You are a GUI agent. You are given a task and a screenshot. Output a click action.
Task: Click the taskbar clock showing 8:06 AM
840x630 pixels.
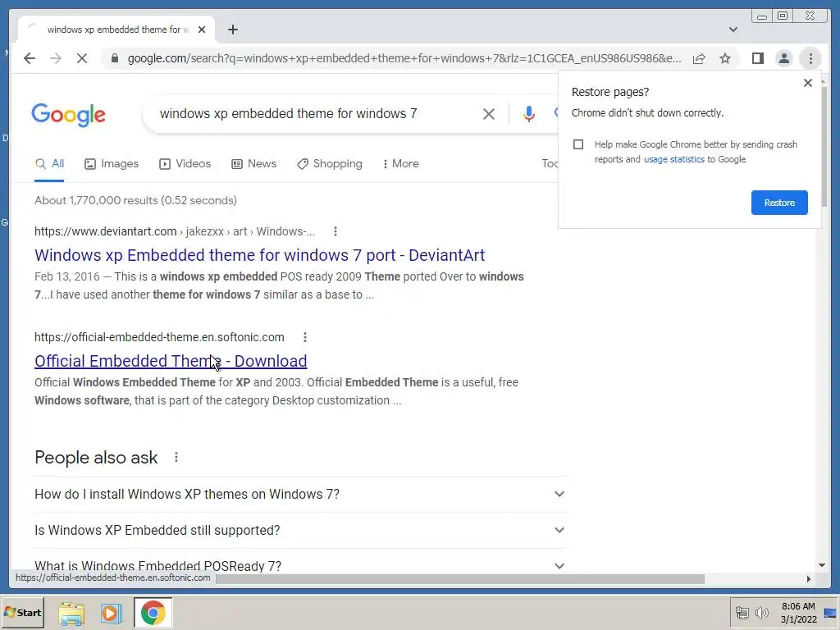coord(798,613)
